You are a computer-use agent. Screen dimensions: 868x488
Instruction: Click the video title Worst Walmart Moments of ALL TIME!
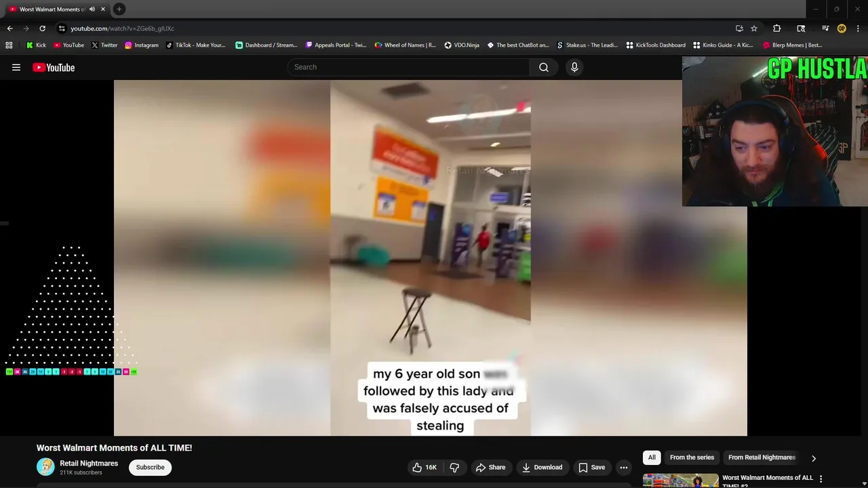[114, 448]
